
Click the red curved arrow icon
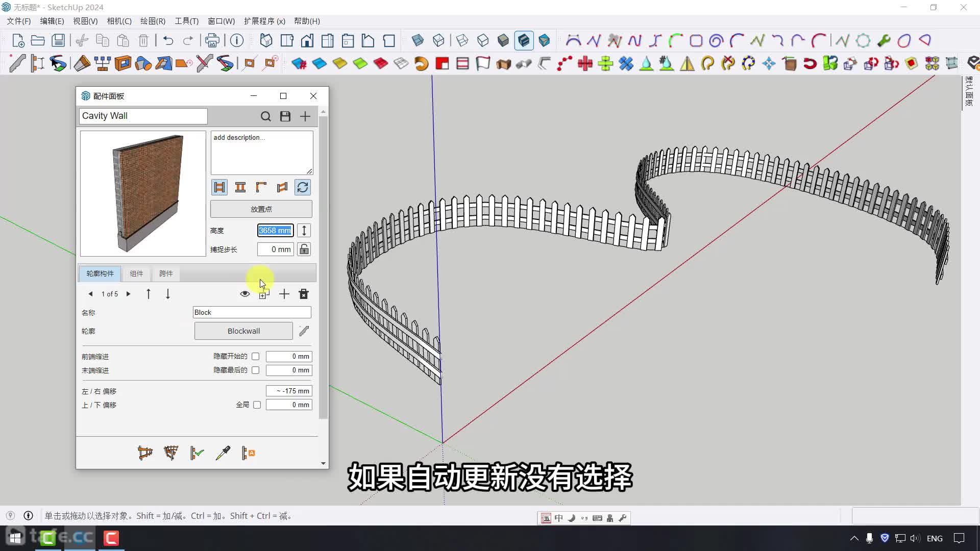810,63
